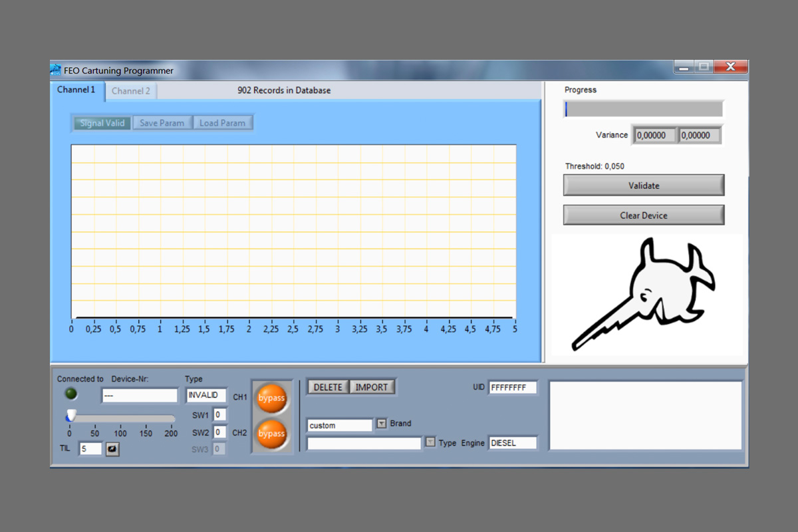Toggle the Signal Valid indicator button

pos(102,123)
